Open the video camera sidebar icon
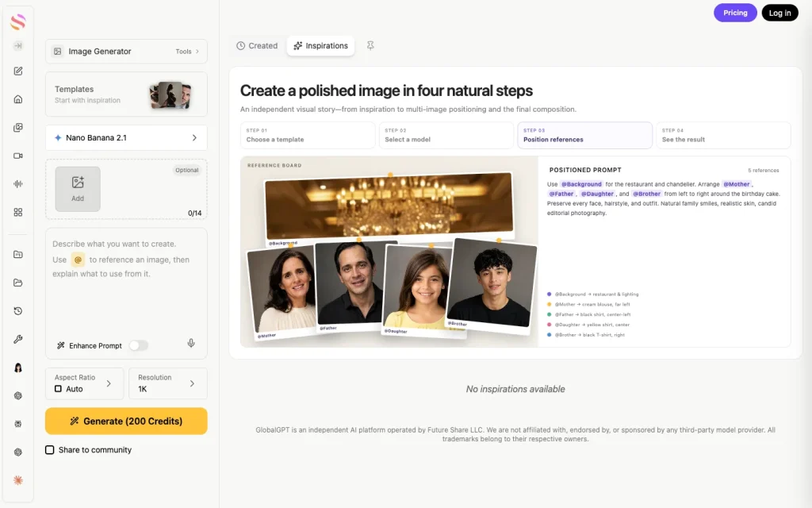This screenshot has width=812, height=508. (x=18, y=156)
